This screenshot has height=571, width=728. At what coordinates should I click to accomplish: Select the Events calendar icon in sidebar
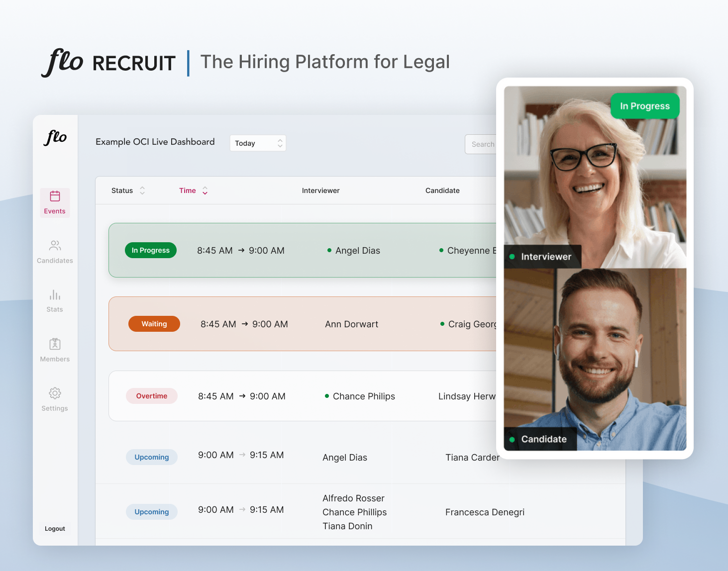pyautogui.click(x=54, y=197)
